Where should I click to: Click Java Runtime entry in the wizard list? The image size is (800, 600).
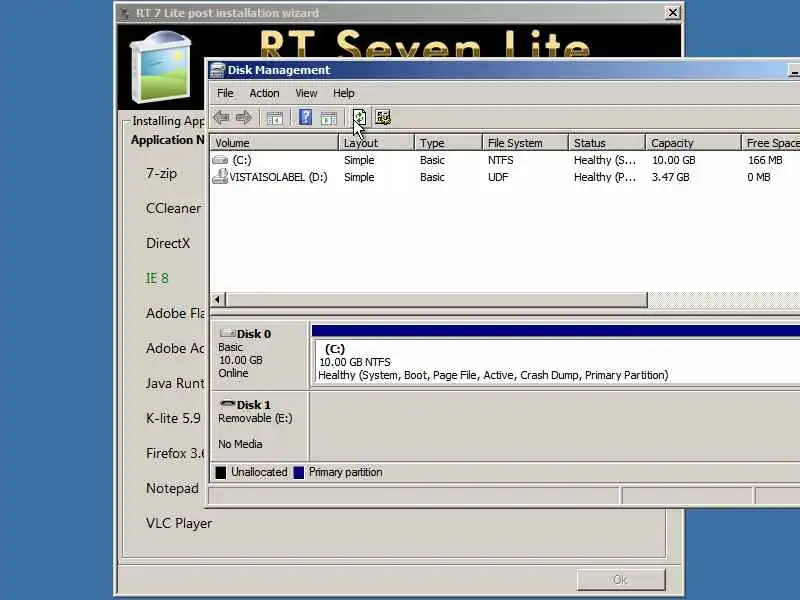175,384
